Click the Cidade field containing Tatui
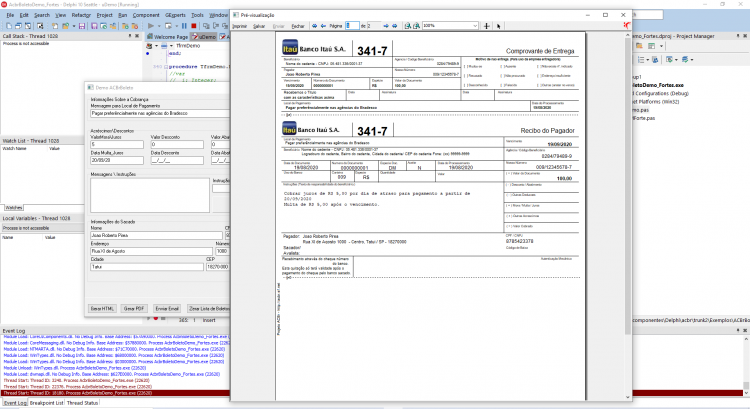The width and height of the screenshot is (750, 409). [147, 267]
